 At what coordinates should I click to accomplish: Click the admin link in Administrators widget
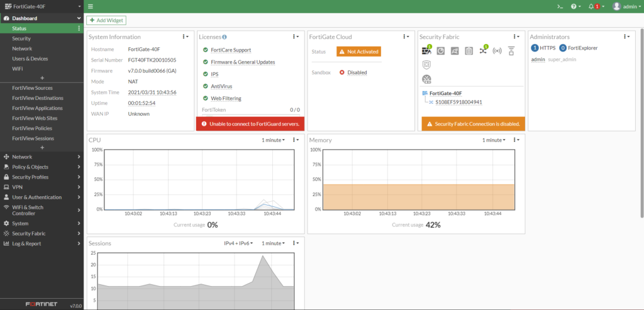click(538, 60)
